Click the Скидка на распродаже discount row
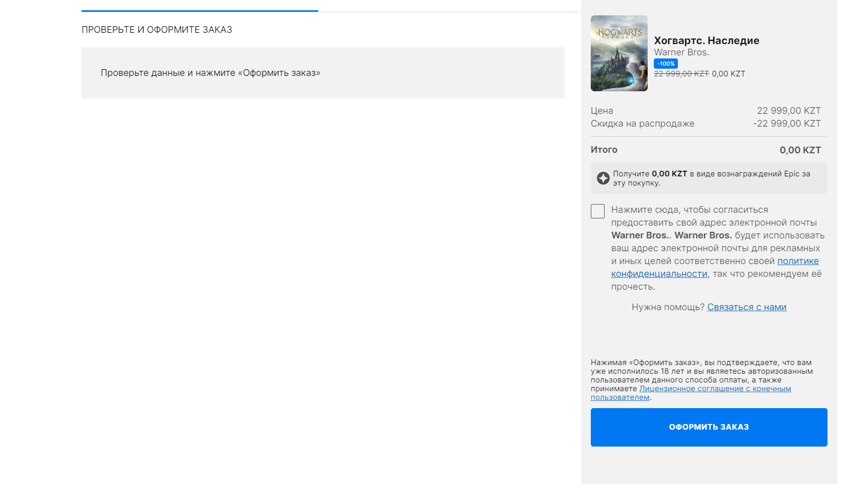This screenshot has height=484, width=868. pos(643,124)
